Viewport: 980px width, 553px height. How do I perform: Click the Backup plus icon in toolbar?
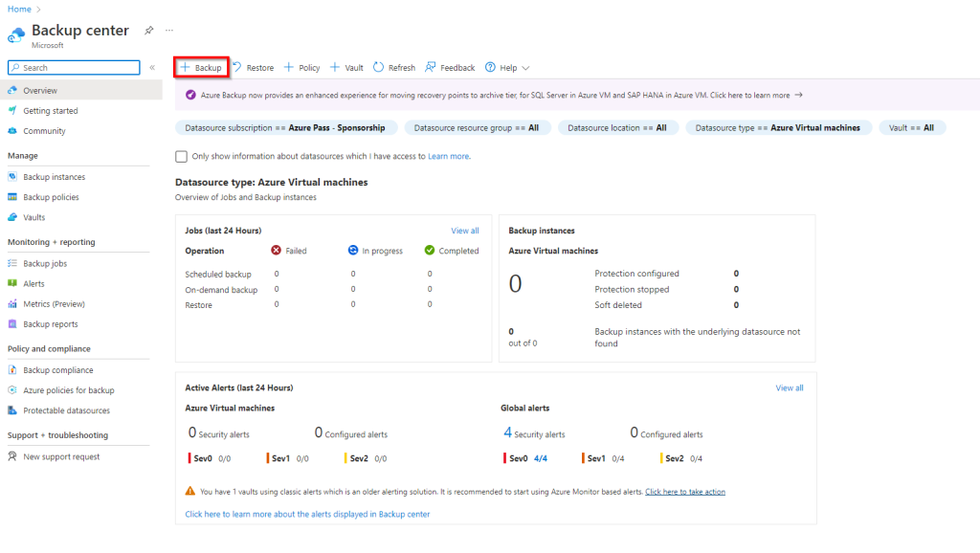(185, 67)
